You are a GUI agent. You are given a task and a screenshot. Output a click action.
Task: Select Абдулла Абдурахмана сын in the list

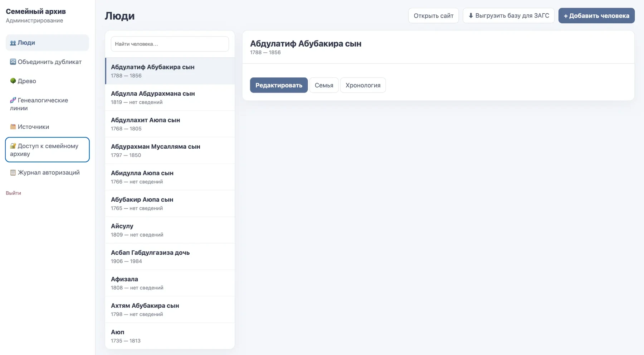170,97
